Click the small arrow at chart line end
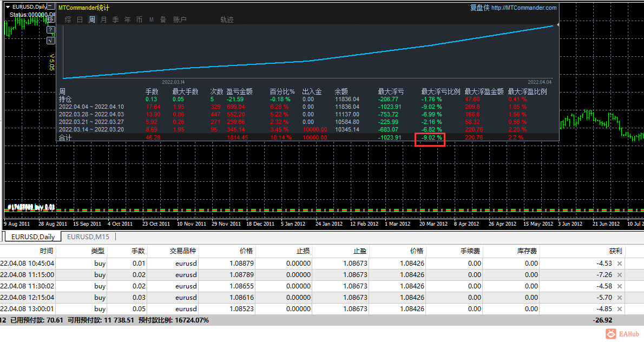This screenshot has height=342, width=644. pos(557,25)
